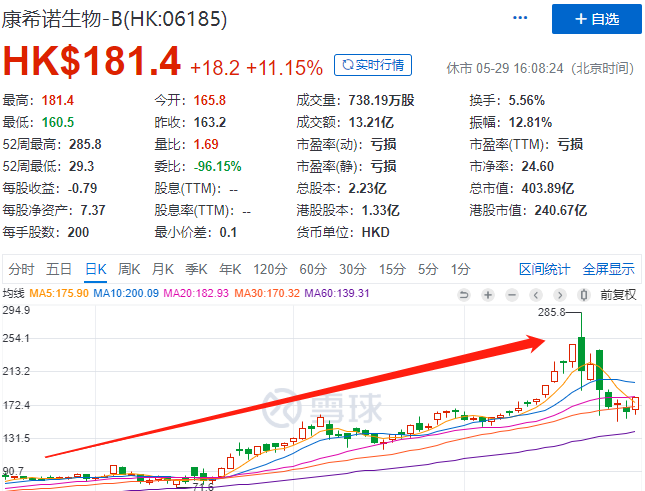Screen dimensions: 645x491
Task: Click the change percentage +11.15%
Action: pos(284,67)
